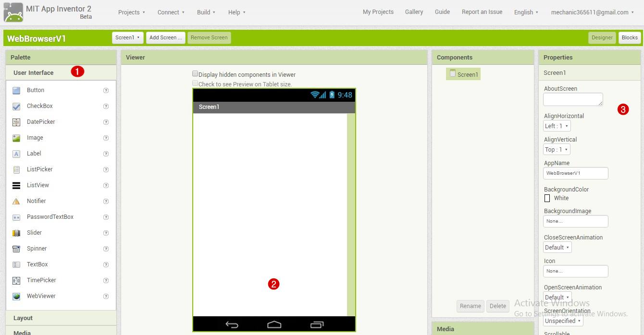Viewport: 644px width, 335px height.
Task: Click the MIT App Inventor android logo
Action: coord(13,12)
